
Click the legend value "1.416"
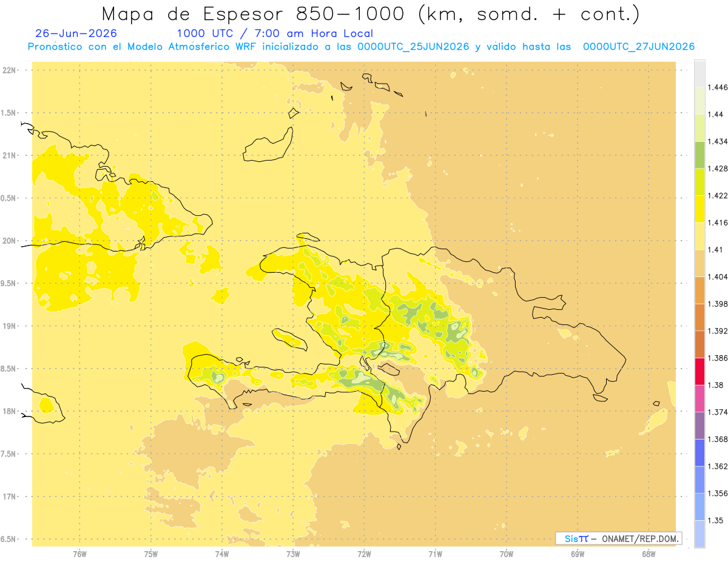coord(718,222)
